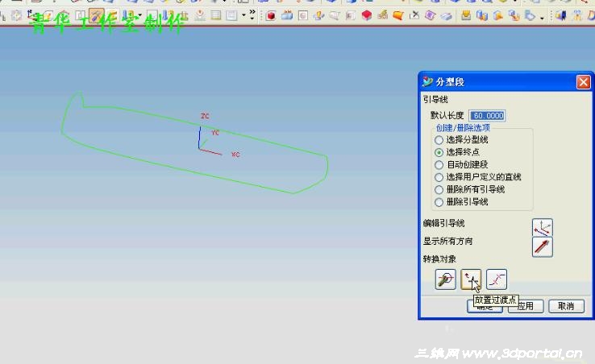Open the dropdown arrow next to the blue-yellow icon
Screen dimensions: 595x364
(x=140, y=15)
